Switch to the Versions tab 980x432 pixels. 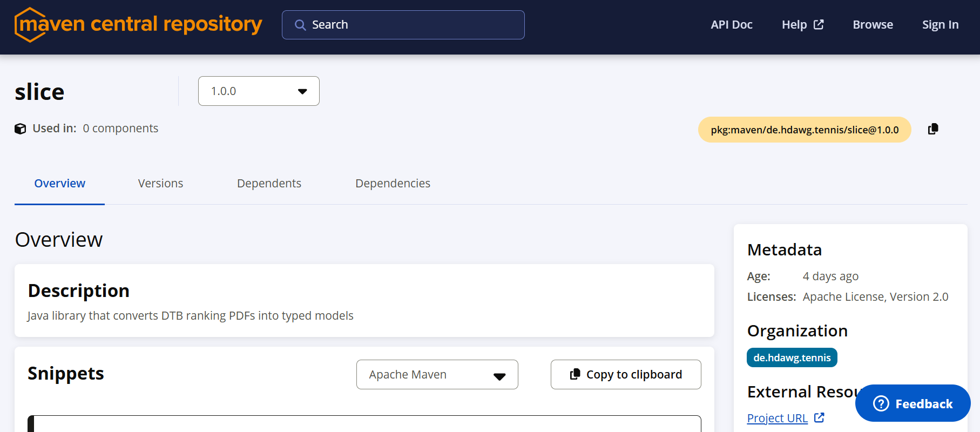160,184
